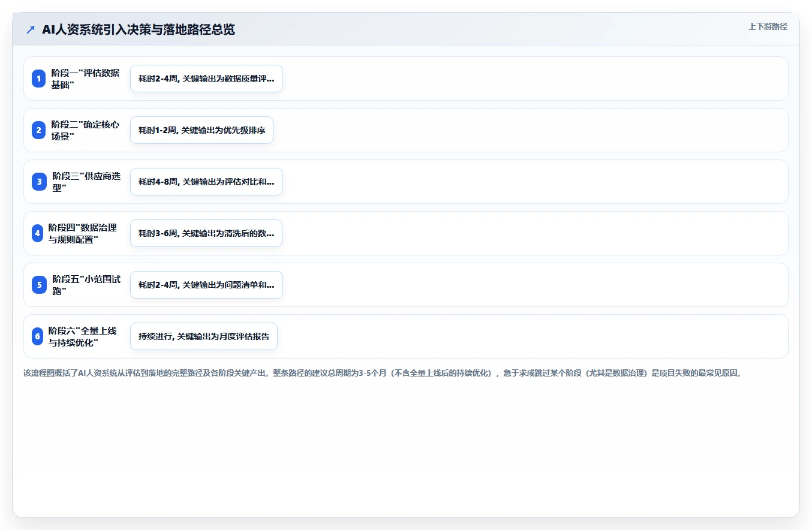
Task: Select the step 6 number badge
Action: 37,336
